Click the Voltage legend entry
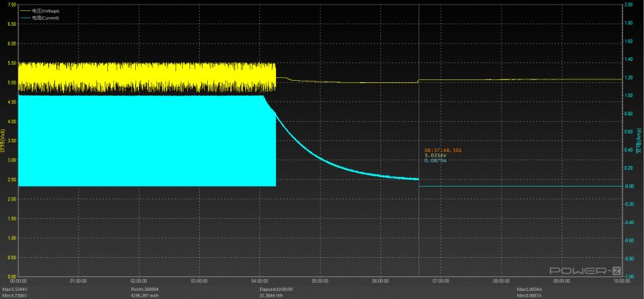This screenshot has width=644, height=299. click(46, 11)
